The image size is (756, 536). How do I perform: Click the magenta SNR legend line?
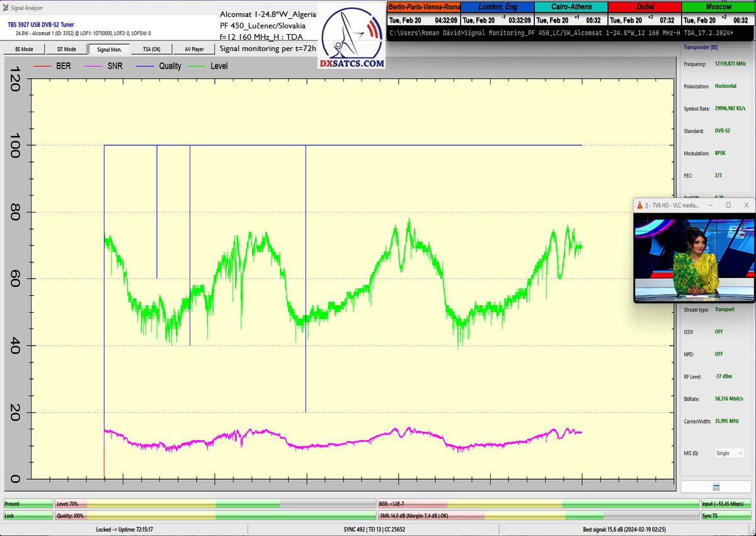(x=94, y=66)
